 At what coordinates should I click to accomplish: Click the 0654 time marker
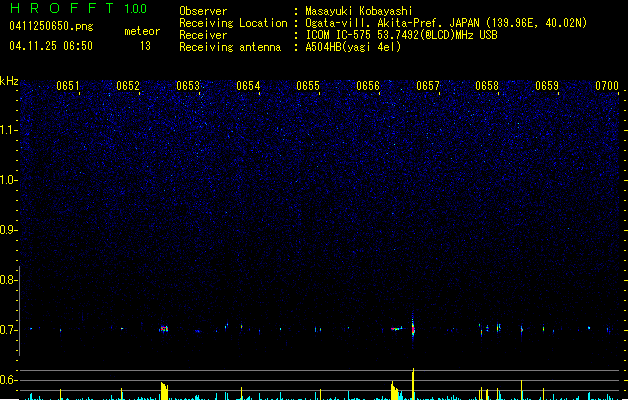tap(248, 86)
